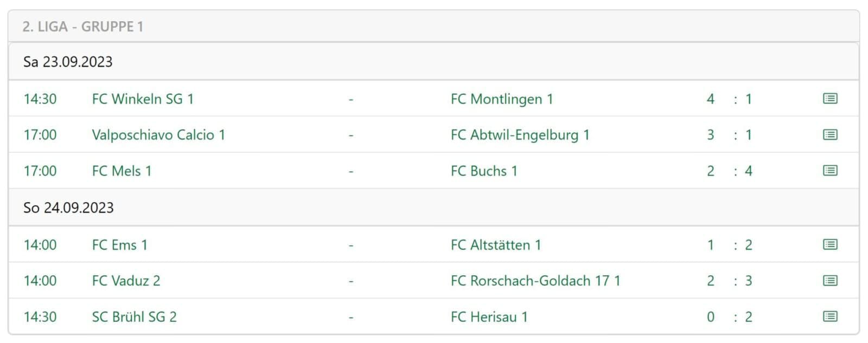Open FC Vaduz 2 team page
Screen dimensions: 868x343
coord(126,281)
